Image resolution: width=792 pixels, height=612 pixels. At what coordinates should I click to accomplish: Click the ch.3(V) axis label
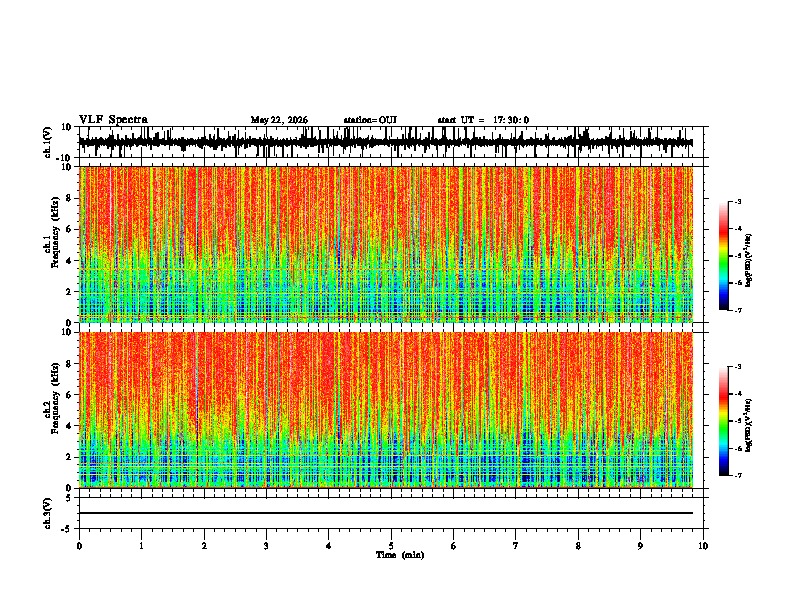coord(48,513)
